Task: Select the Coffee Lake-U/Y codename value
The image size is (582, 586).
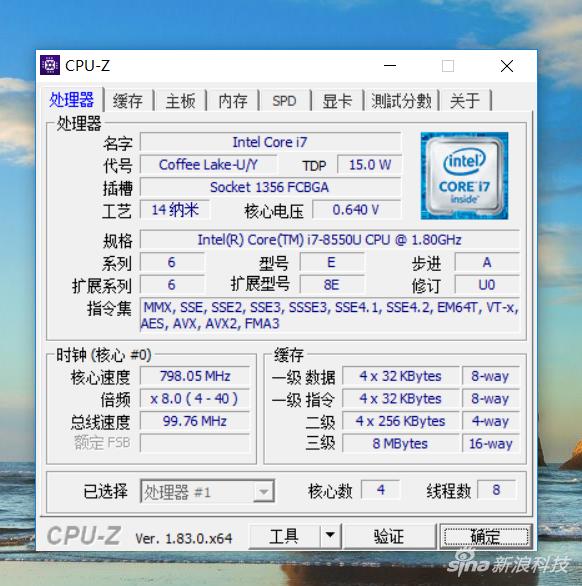Action: [x=208, y=164]
